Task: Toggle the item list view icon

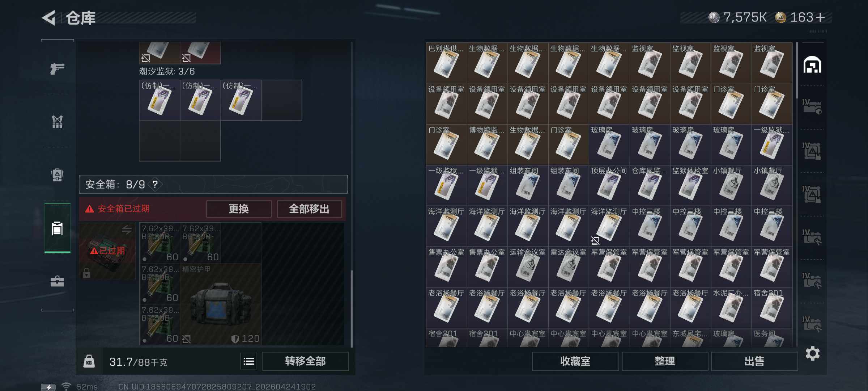Action: [249, 361]
